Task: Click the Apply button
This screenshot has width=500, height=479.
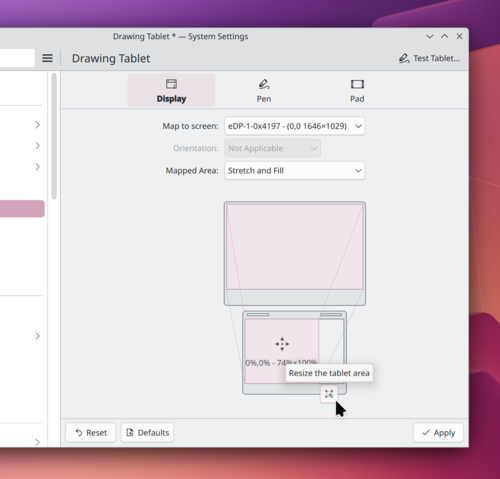Action: point(438,433)
